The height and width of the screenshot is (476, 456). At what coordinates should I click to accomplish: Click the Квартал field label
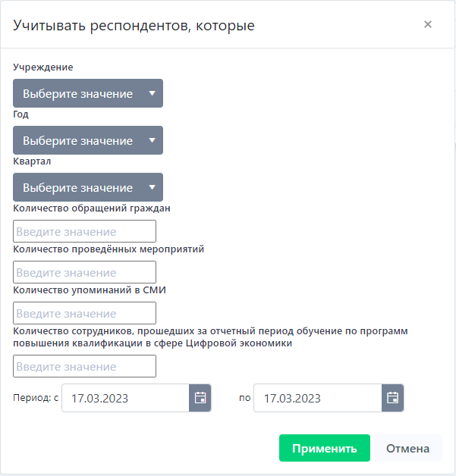point(32,161)
